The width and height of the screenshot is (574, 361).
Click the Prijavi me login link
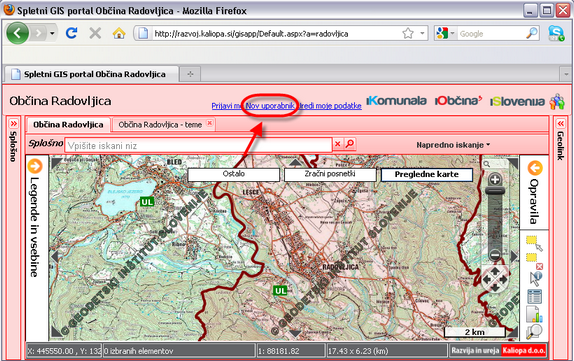227,106
